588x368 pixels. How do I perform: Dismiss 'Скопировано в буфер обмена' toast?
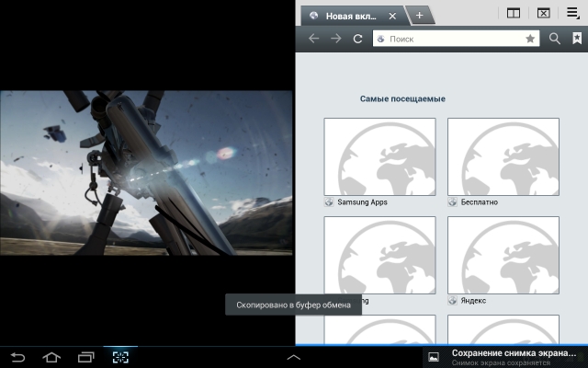coord(293,305)
